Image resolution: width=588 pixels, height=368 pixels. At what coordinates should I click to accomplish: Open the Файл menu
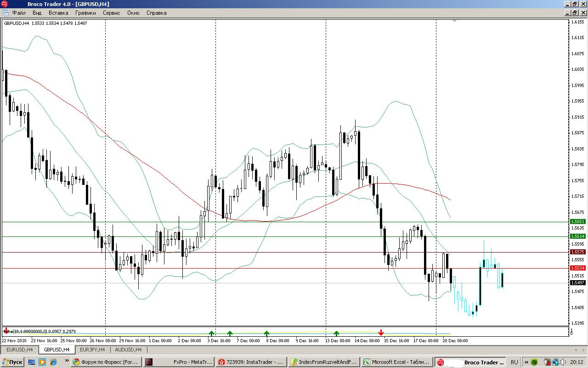(19, 13)
